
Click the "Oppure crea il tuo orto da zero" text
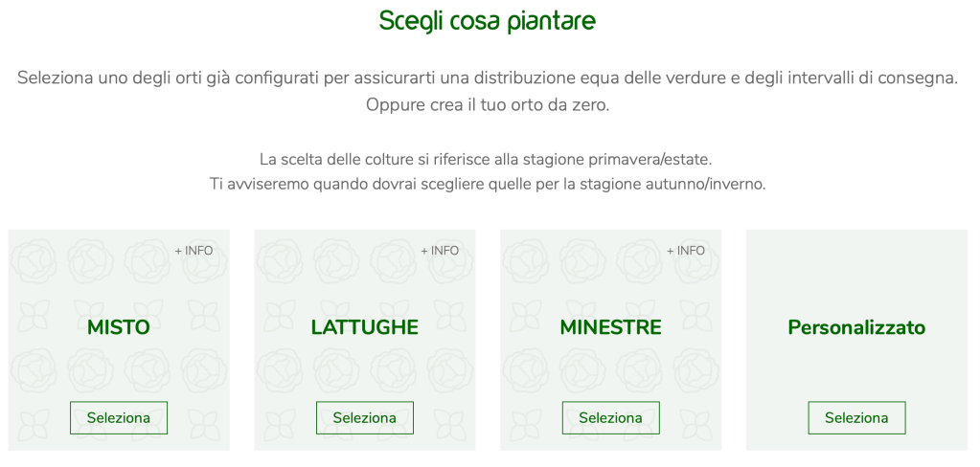[488, 104]
